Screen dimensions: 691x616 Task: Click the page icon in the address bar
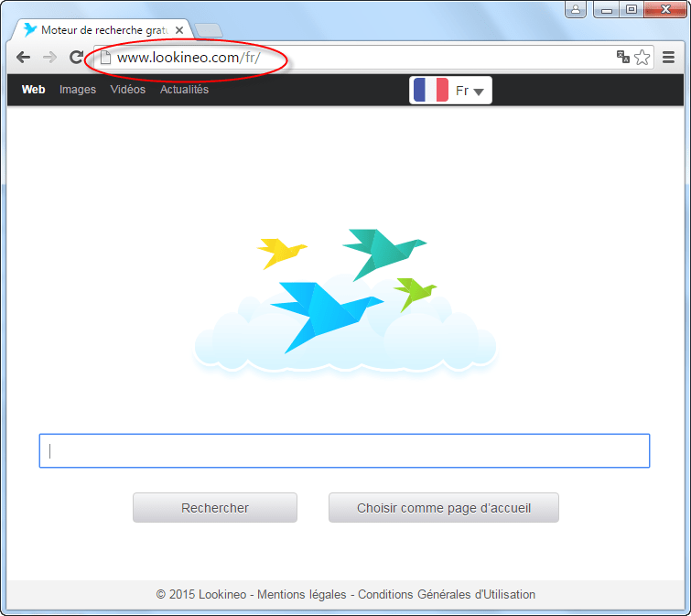[105, 58]
